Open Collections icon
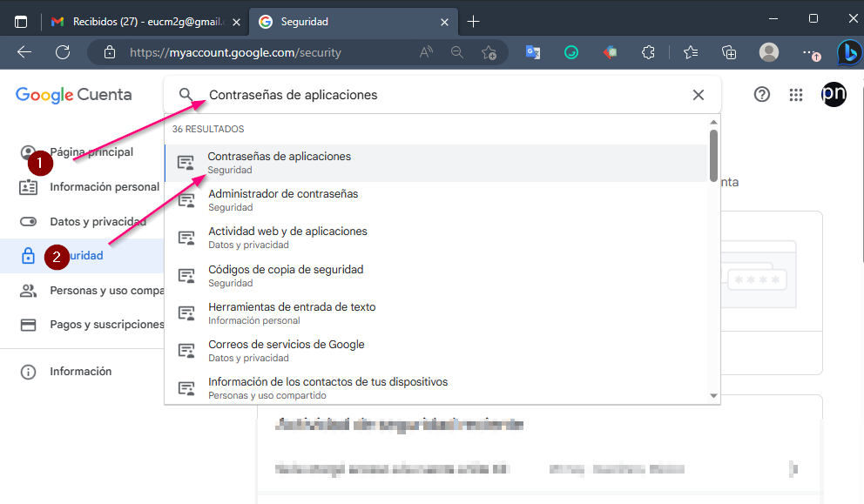 (x=729, y=52)
